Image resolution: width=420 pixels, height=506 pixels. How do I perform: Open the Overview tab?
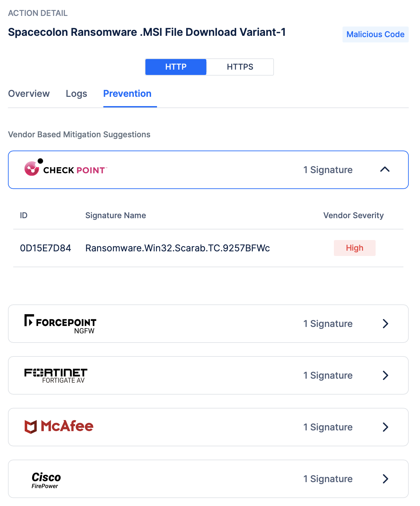tap(29, 94)
